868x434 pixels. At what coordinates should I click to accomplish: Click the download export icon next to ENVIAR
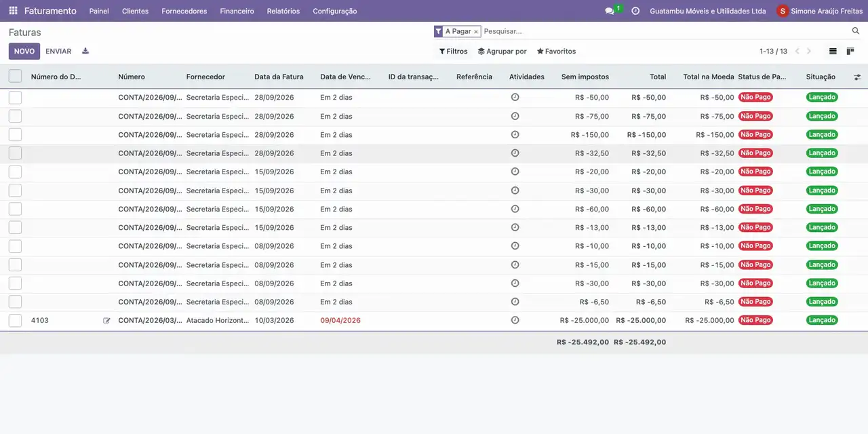pyautogui.click(x=85, y=51)
